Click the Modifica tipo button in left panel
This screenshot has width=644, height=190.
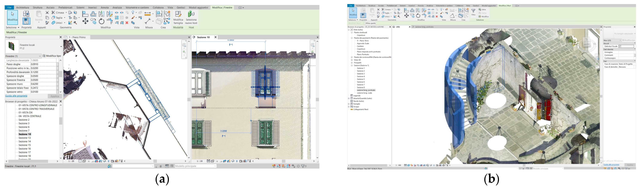pos(52,56)
